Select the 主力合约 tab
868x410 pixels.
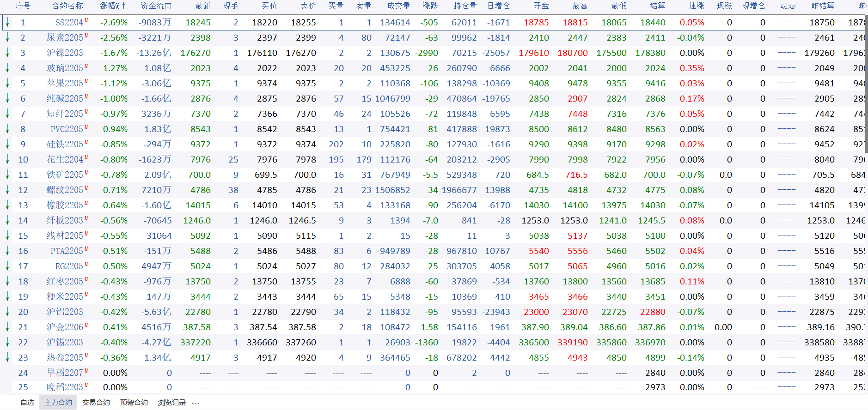point(58,403)
